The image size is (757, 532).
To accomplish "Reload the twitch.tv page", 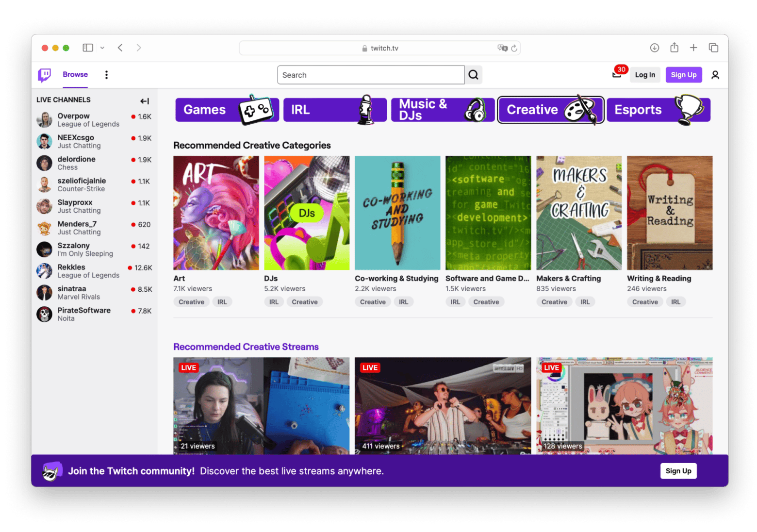I will click(x=514, y=48).
